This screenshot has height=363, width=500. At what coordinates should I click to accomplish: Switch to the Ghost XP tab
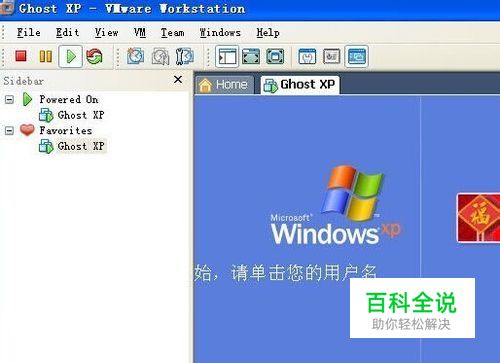[300, 85]
